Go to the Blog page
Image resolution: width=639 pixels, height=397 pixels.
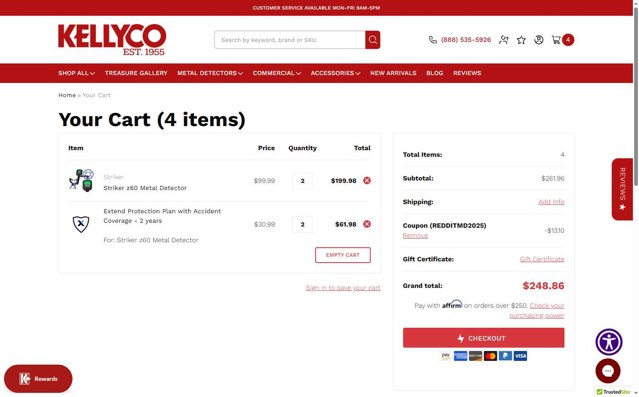(434, 73)
